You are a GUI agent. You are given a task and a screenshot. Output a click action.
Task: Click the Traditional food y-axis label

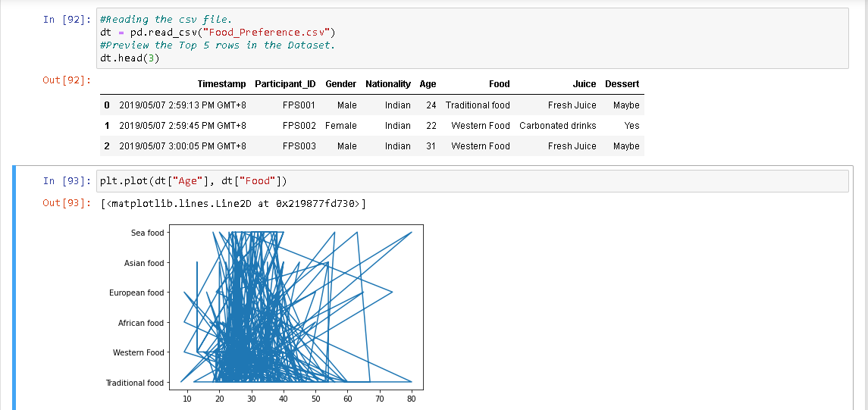(135, 382)
